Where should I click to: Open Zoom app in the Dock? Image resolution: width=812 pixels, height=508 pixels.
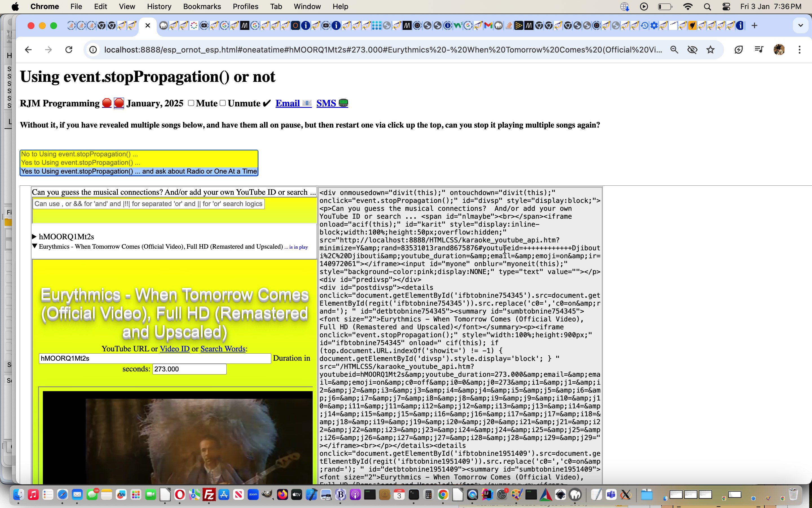[x=253, y=494]
